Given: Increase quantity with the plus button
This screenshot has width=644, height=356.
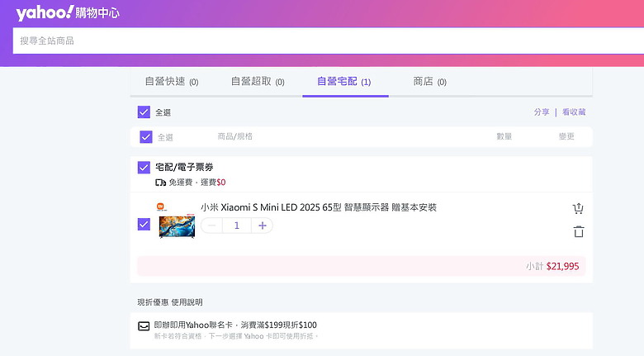Looking at the screenshot, I should 263,225.
